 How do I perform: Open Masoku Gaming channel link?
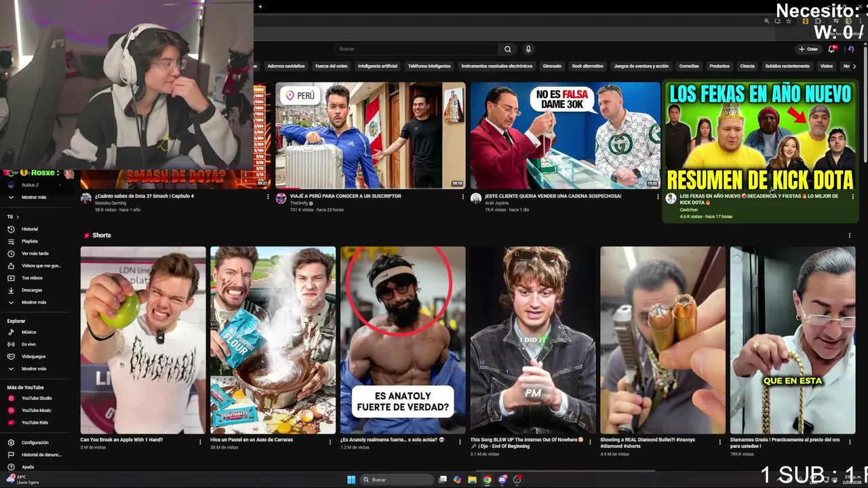pos(111,203)
